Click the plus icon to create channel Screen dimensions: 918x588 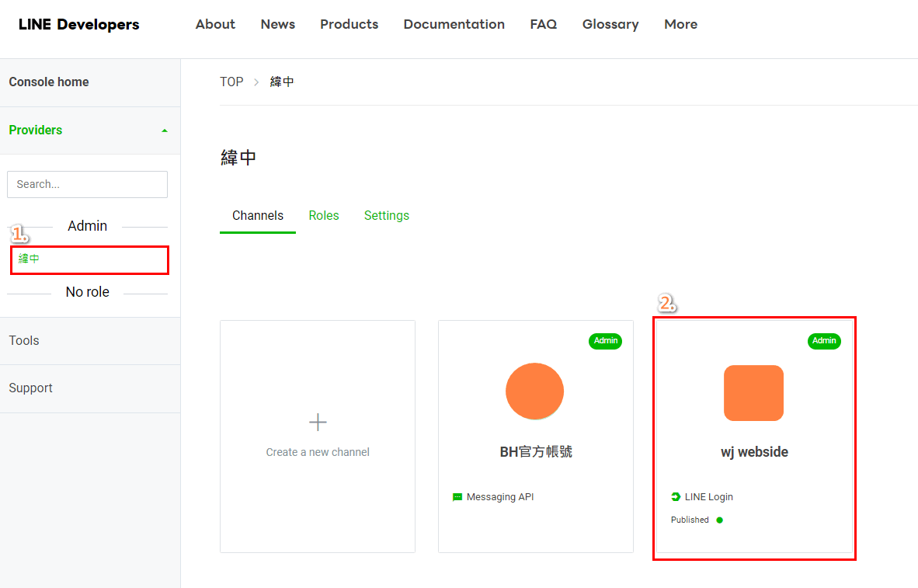coord(318,423)
